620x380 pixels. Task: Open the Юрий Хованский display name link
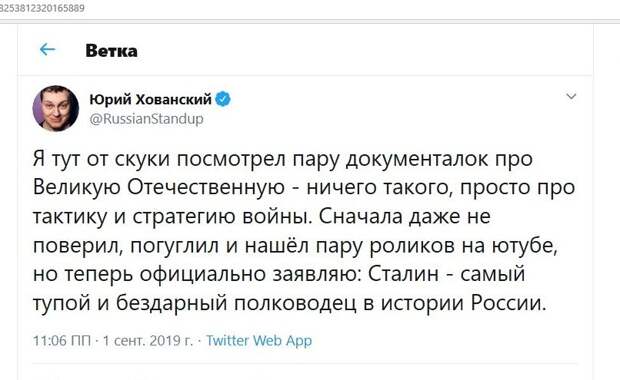[x=151, y=99]
